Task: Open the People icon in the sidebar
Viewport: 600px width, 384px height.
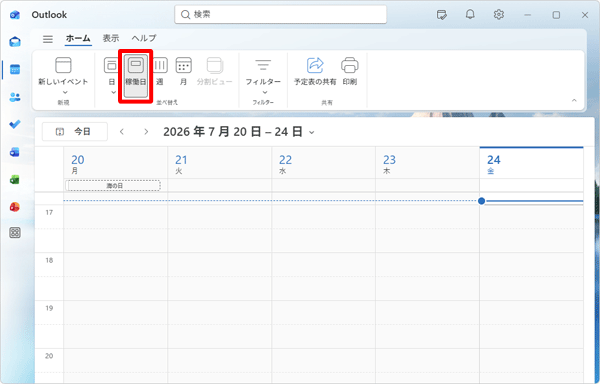Action: [x=15, y=97]
